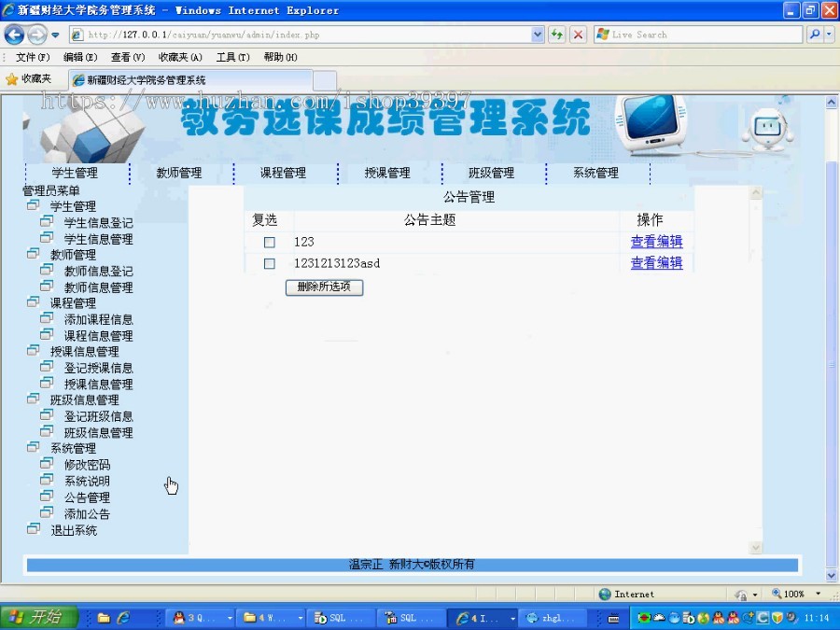Screen dimensions: 840x630
Task: Switch to the QQ taskbar group
Action: click(202, 618)
